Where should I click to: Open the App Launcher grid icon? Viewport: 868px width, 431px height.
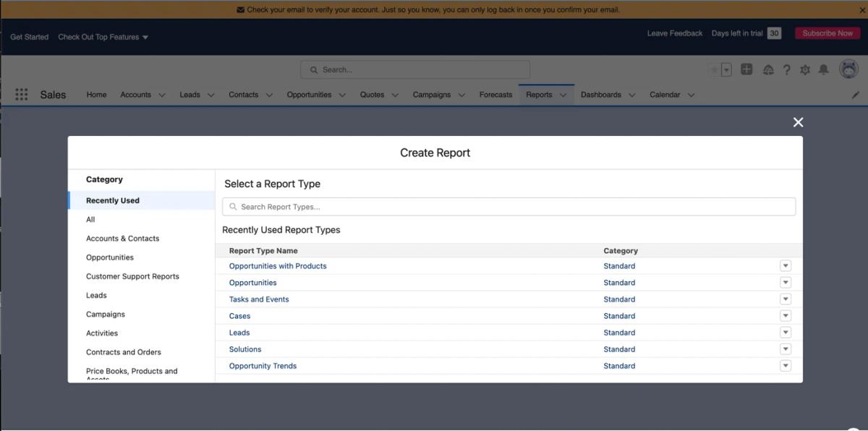pyautogui.click(x=22, y=95)
